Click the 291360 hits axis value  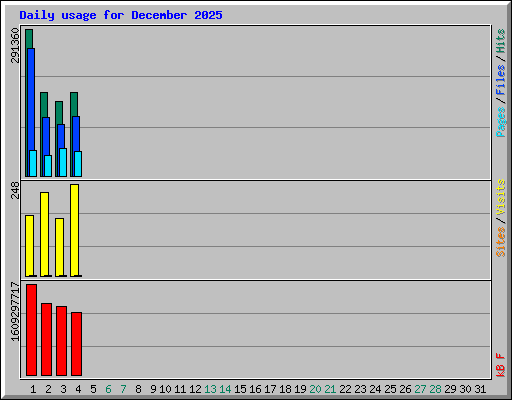15,45
